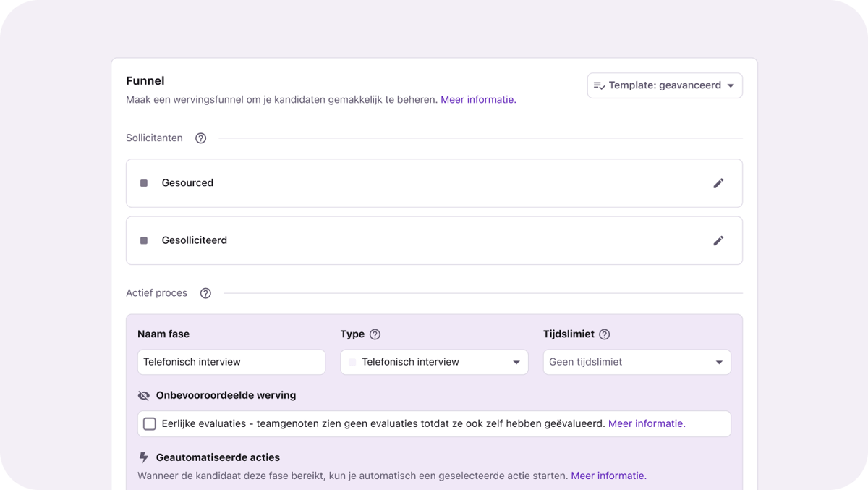The height and width of the screenshot is (490, 868).
Task: Expand the Geen tijdslimiet dropdown
Action: point(637,362)
